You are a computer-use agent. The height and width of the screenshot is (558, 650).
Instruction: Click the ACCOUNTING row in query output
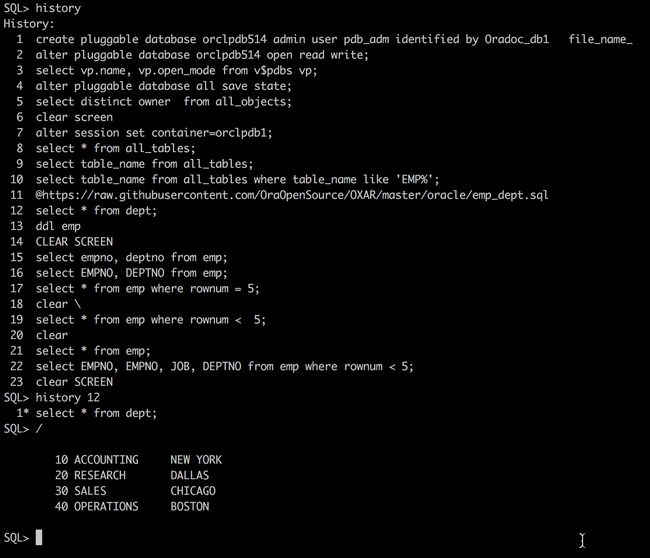coord(138,460)
